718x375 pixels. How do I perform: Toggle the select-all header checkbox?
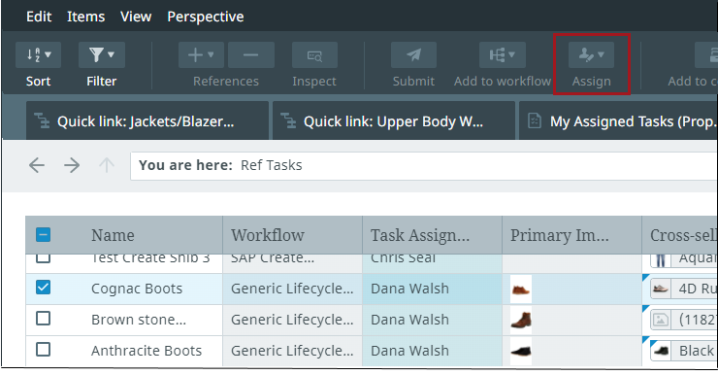(x=43, y=235)
